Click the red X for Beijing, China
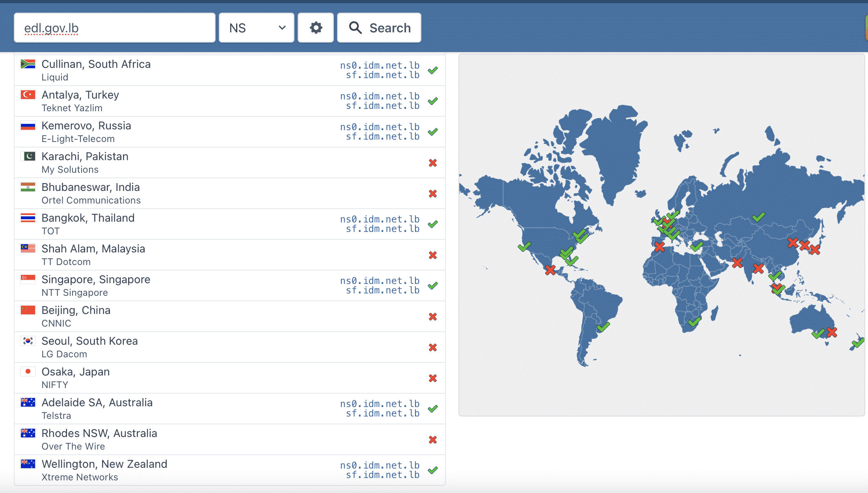 coord(433,317)
